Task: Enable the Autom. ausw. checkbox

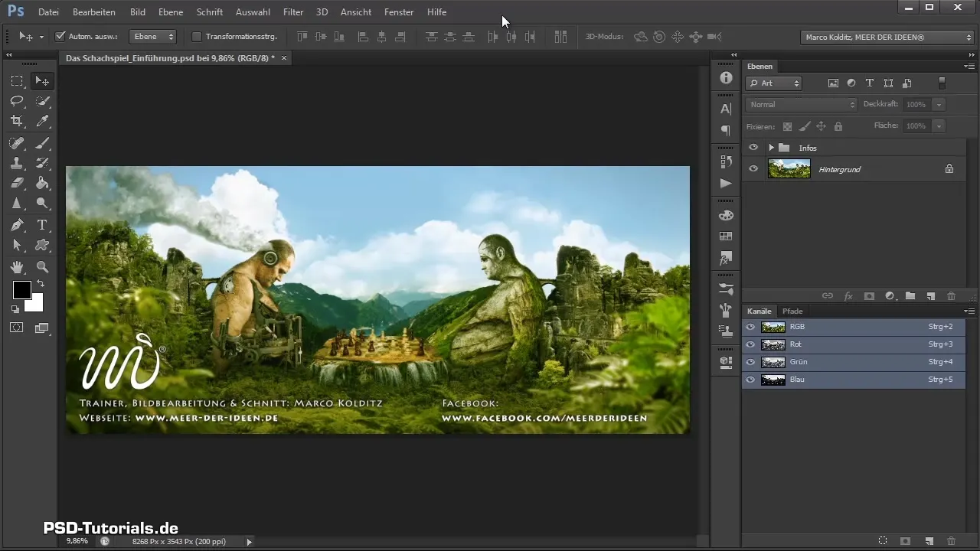Action: [60, 36]
